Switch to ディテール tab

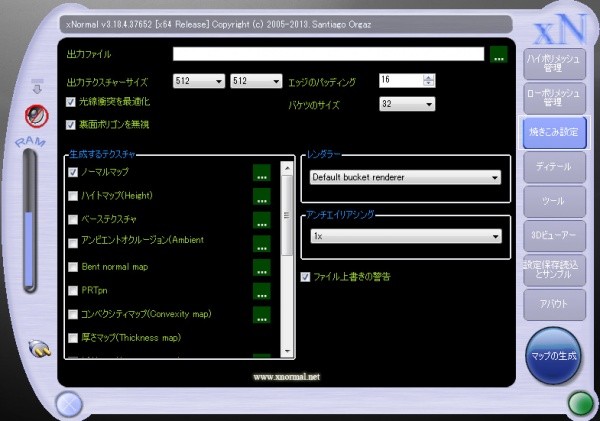[x=554, y=167]
